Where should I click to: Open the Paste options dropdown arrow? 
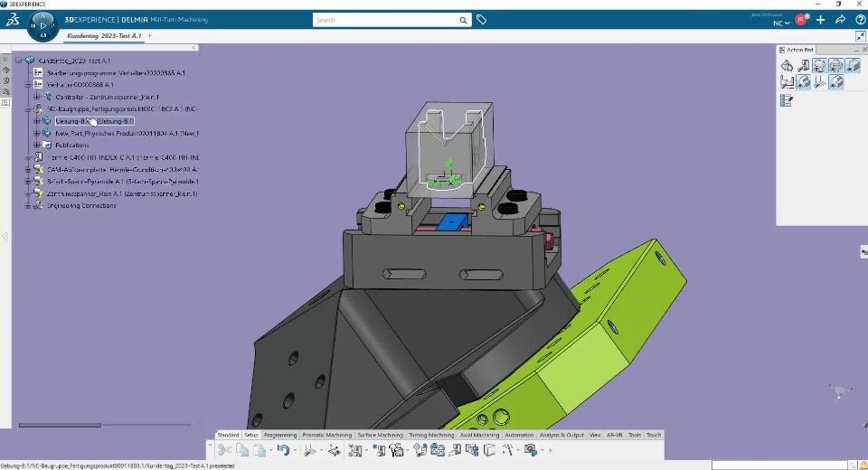click(x=270, y=450)
